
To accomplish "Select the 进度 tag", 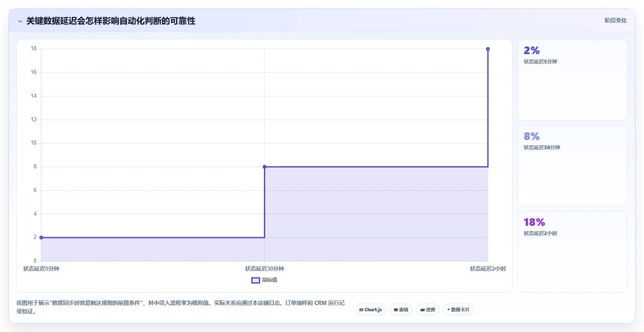I will tap(428, 310).
